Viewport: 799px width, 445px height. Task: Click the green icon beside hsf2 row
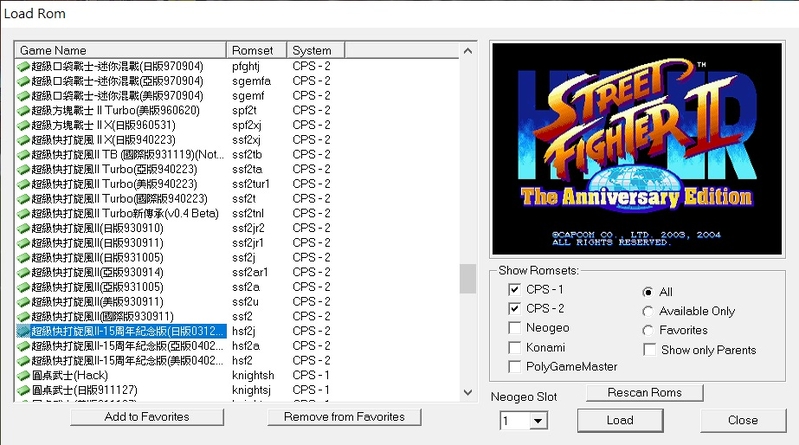coord(23,361)
